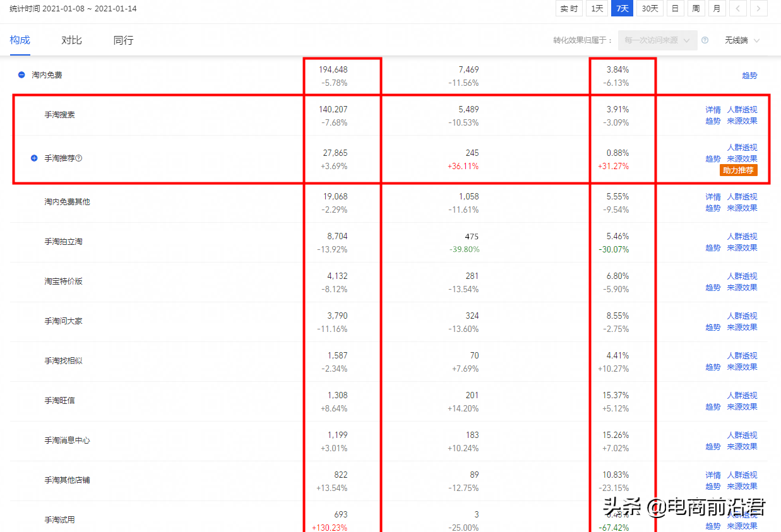The width and height of the screenshot is (781, 532).
Task: Click 统计时间 date range text
Action: (73, 9)
